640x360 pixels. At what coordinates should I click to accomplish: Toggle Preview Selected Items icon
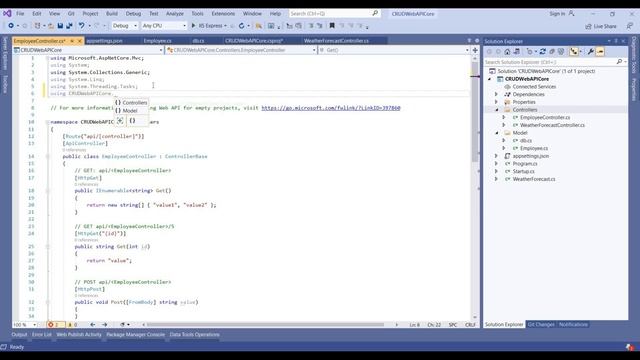pos(600,51)
